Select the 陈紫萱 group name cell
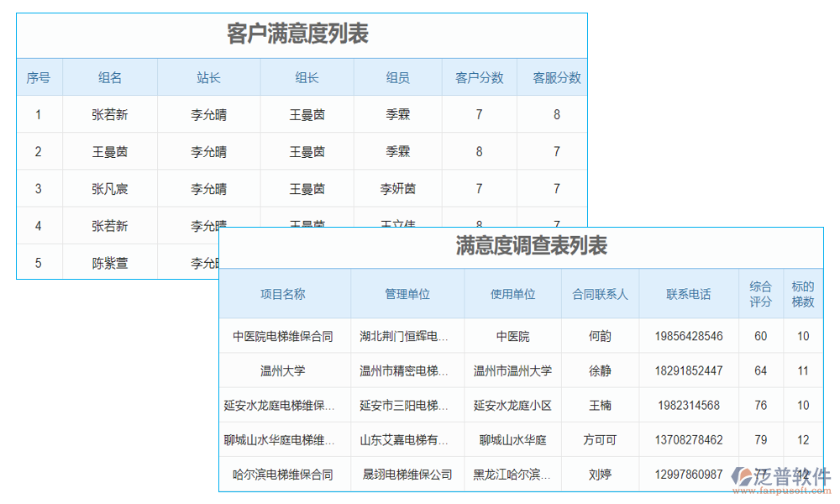The width and height of the screenshot is (840, 504). [x=110, y=263]
